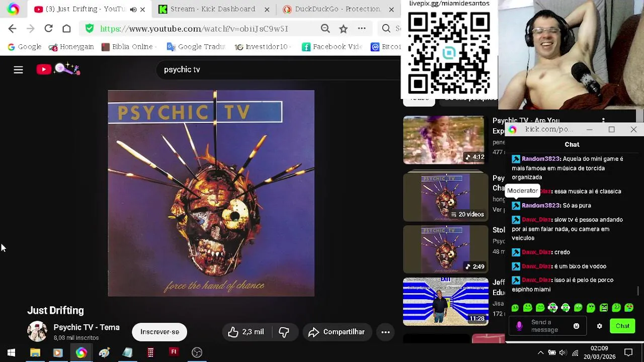
Task: Open the Windows Start button
Action: (11, 352)
